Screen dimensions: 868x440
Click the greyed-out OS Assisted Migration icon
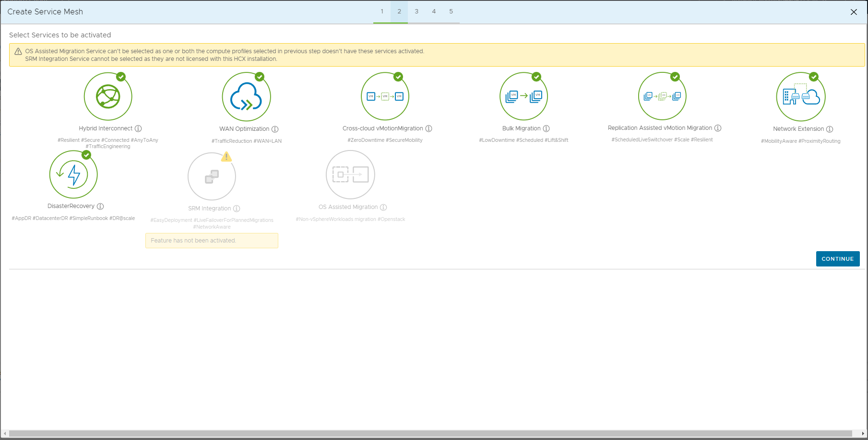(x=350, y=174)
